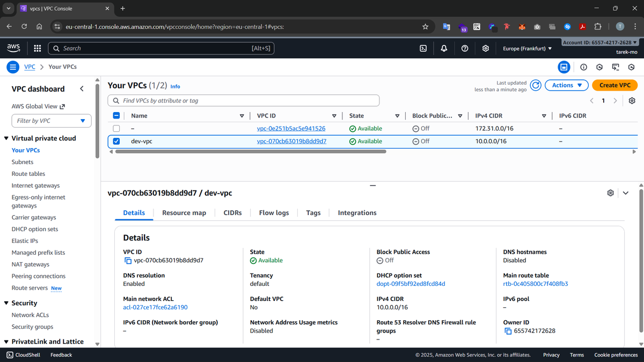Click the Create VPC button
The width and height of the screenshot is (644, 362).
tap(614, 85)
